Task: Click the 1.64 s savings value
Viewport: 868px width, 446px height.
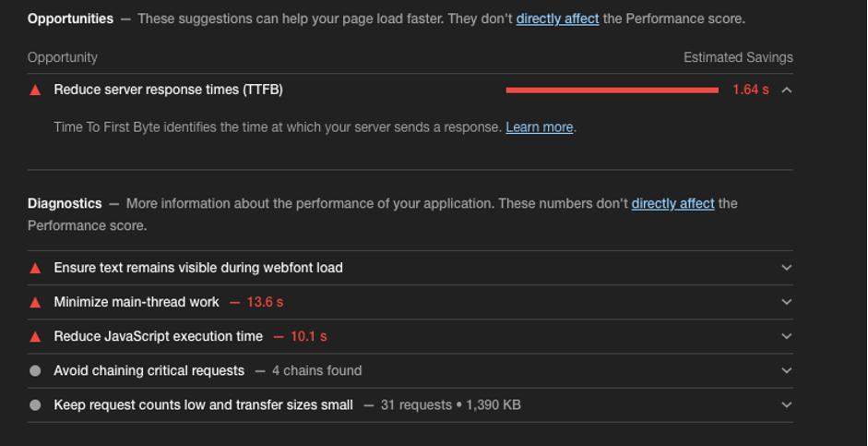Action: [750, 90]
